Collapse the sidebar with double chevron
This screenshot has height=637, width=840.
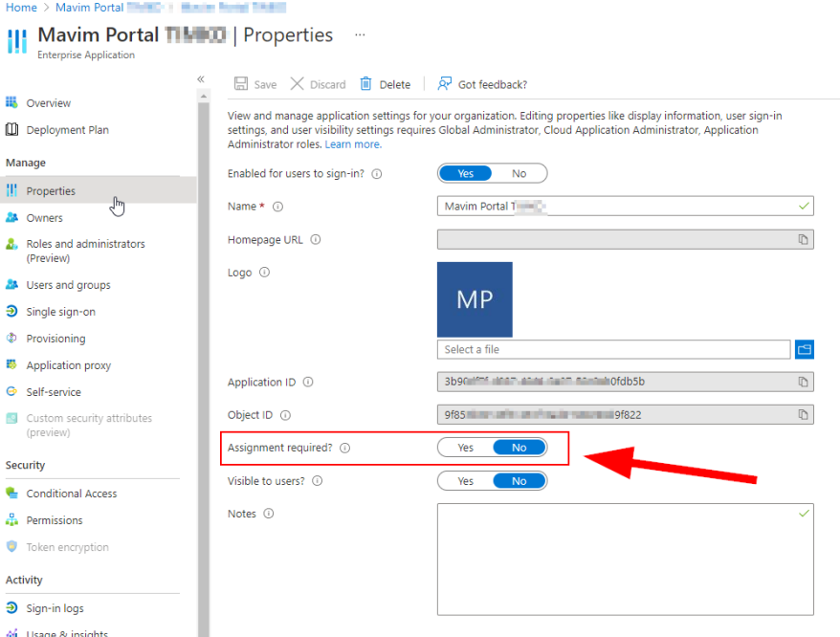point(201,79)
